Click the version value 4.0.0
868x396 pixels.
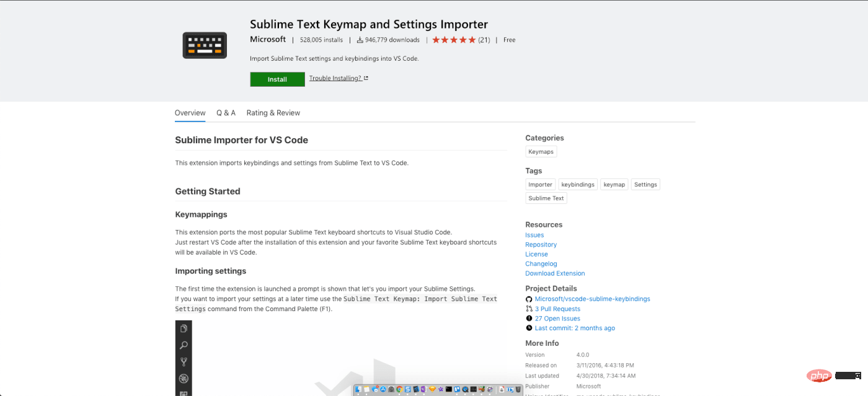[x=584, y=355]
